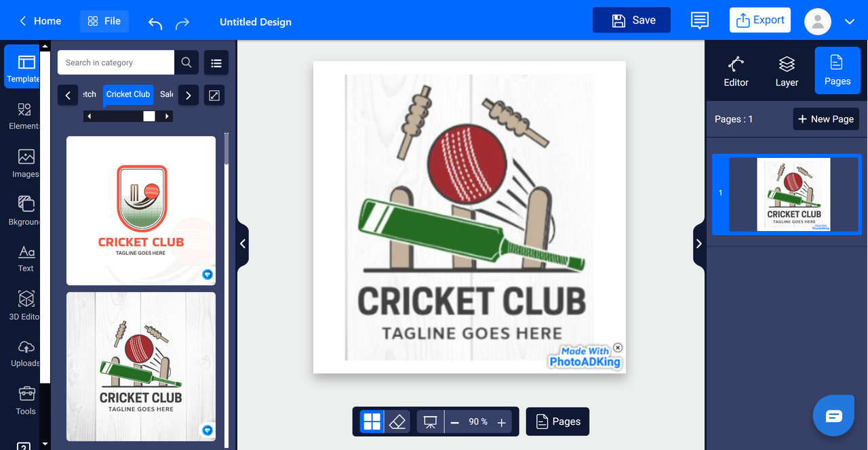868x450 pixels.
Task: Select the red cricket ball on canvas
Action: (x=467, y=163)
